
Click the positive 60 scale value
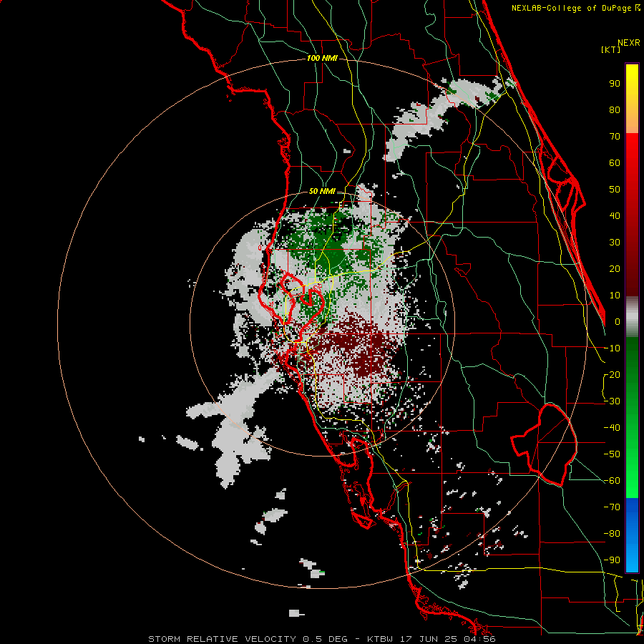(x=615, y=162)
